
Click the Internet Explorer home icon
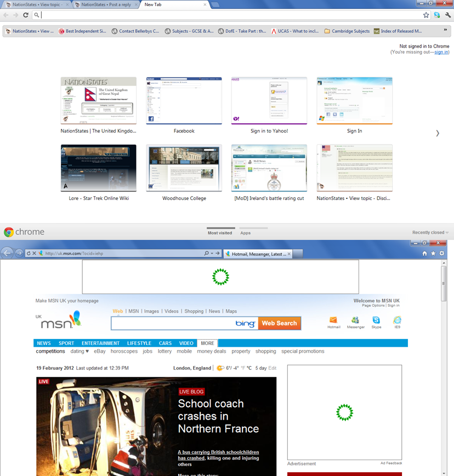424,254
